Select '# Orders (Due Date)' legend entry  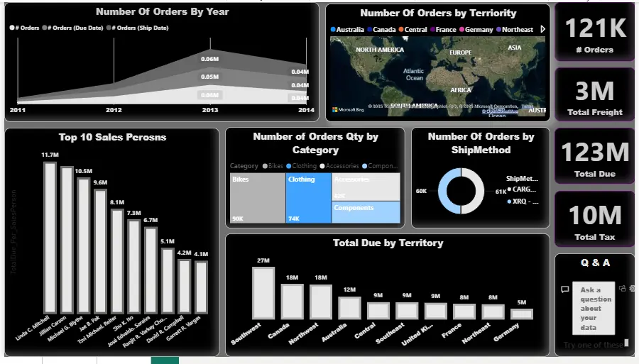click(x=72, y=28)
